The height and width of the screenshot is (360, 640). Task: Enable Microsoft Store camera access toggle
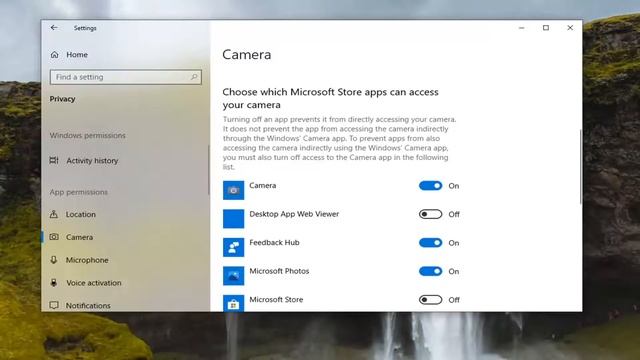click(x=430, y=300)
